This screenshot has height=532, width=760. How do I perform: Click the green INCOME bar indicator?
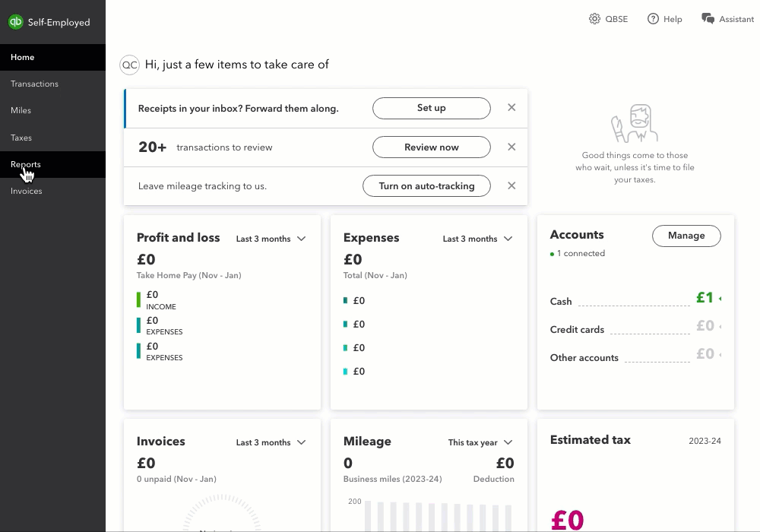click(x=138, y=300)
